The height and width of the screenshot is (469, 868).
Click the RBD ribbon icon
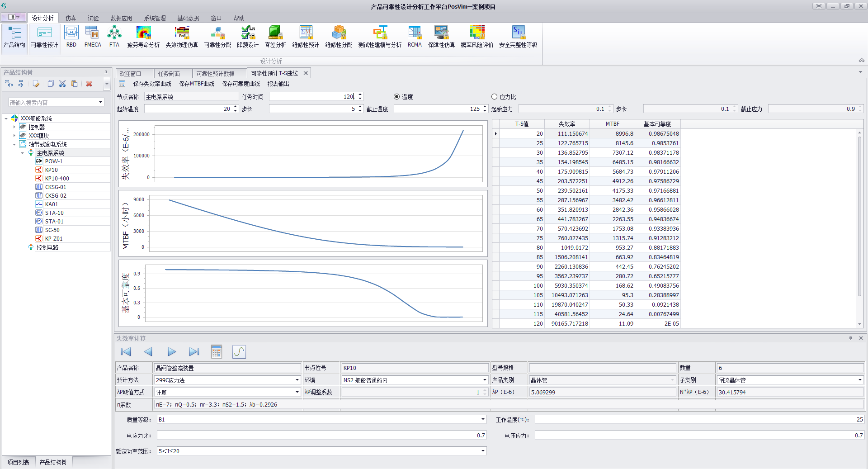tap(71, 36)
